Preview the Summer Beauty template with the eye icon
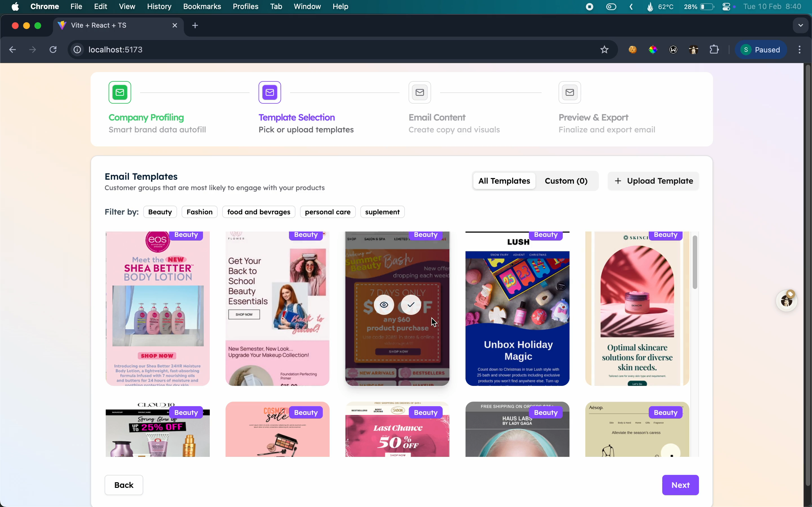 point(384,305)
